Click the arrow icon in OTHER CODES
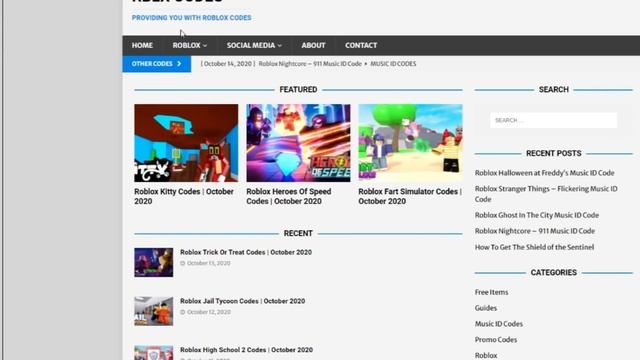 [x=179, y=64]
